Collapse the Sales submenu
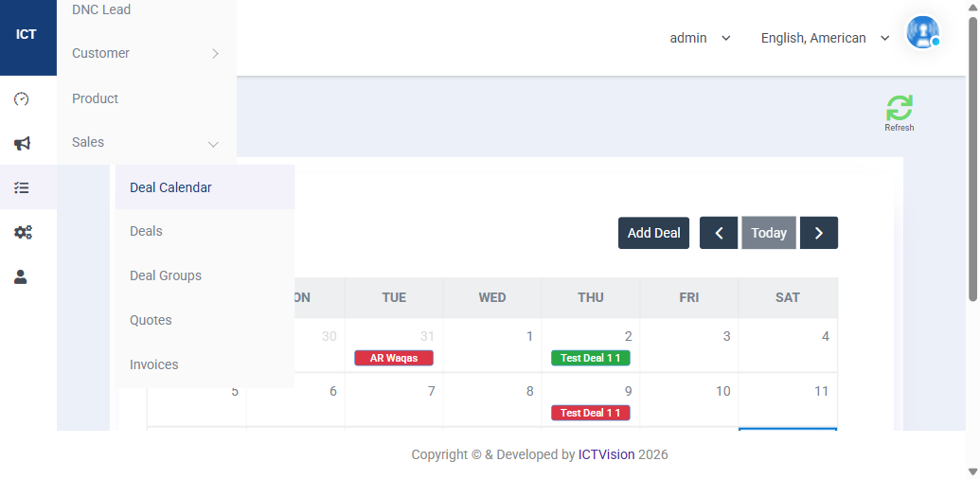 tap(146, 142)
